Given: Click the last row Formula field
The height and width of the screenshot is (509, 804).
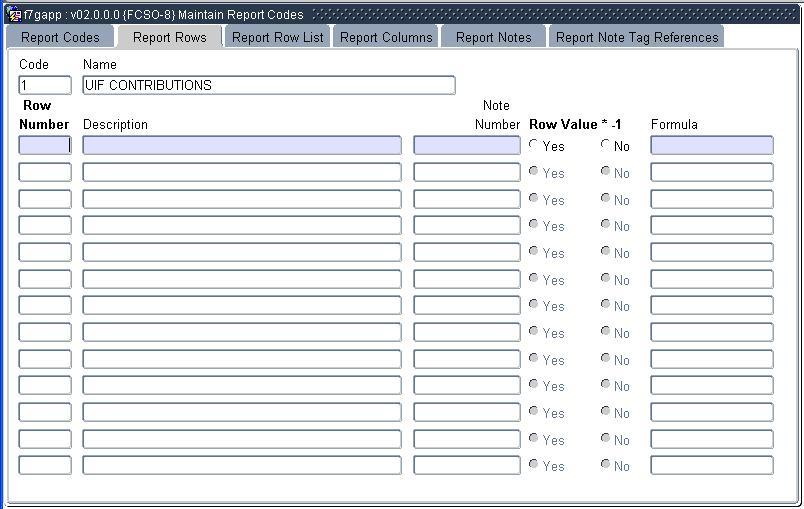Looking at the screenshot, I should (x=711, y=465).
